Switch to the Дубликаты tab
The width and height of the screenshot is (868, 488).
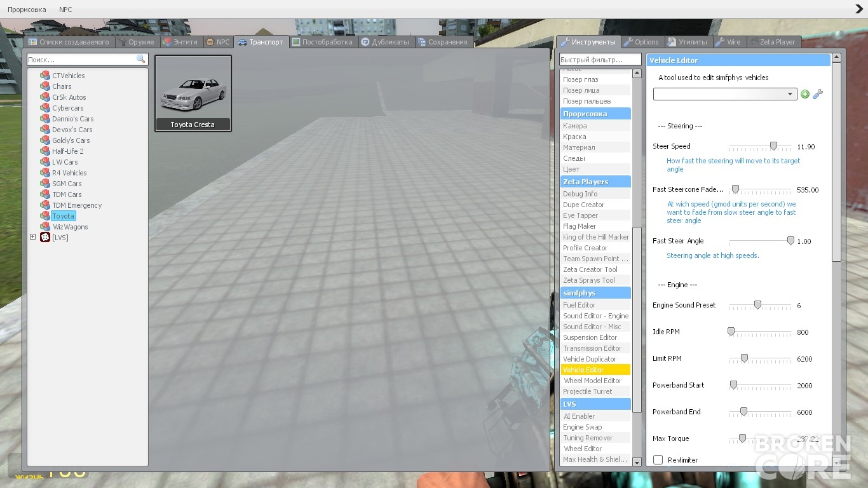[x=386, y=42]
